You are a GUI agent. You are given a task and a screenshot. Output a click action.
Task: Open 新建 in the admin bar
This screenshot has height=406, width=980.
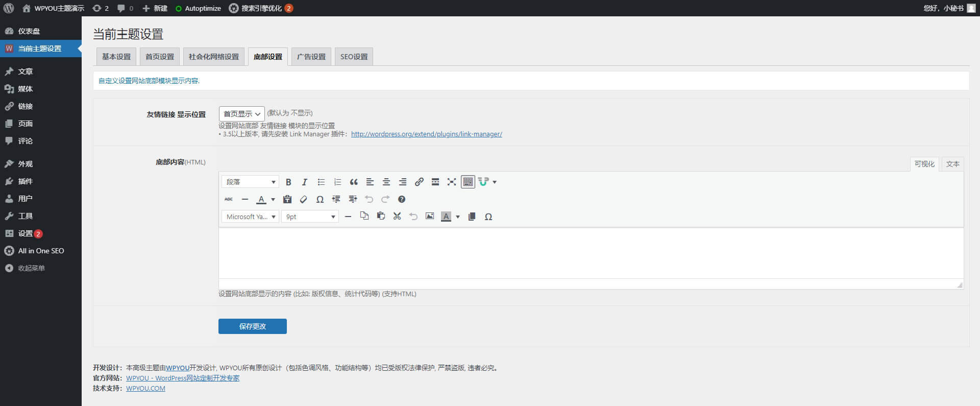pyautogui.click(x=155, y=8)
